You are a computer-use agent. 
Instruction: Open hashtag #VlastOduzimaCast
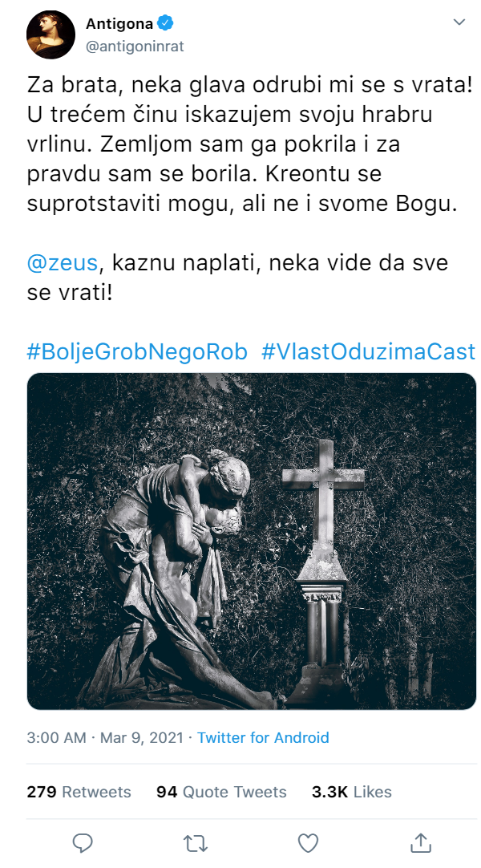[x=368, y=351]
